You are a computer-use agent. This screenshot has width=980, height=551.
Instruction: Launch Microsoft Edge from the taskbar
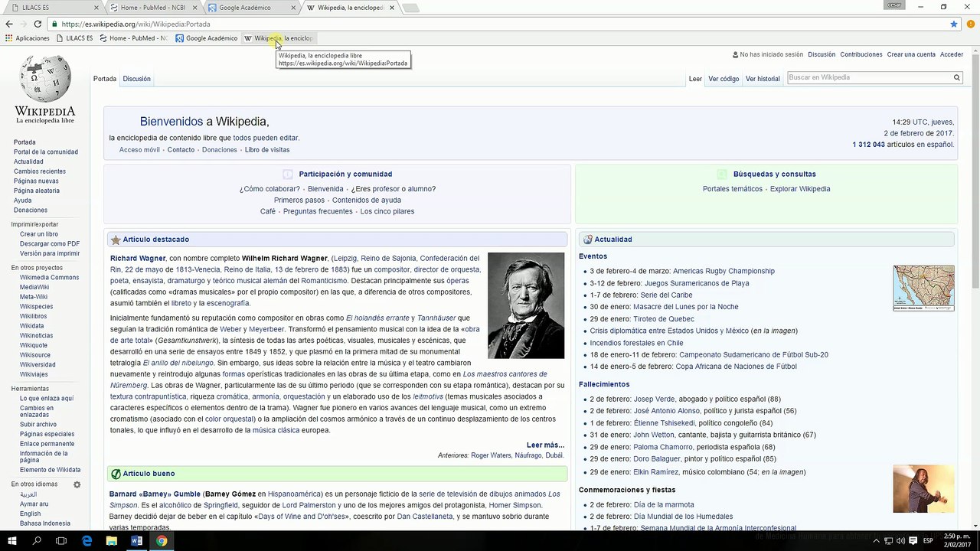pyautogui.click(x=87, y=541)
